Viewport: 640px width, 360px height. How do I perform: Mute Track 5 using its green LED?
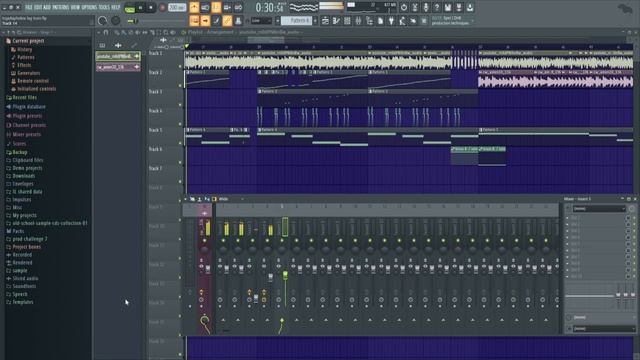pyautogui.click(x=180, y=143)
